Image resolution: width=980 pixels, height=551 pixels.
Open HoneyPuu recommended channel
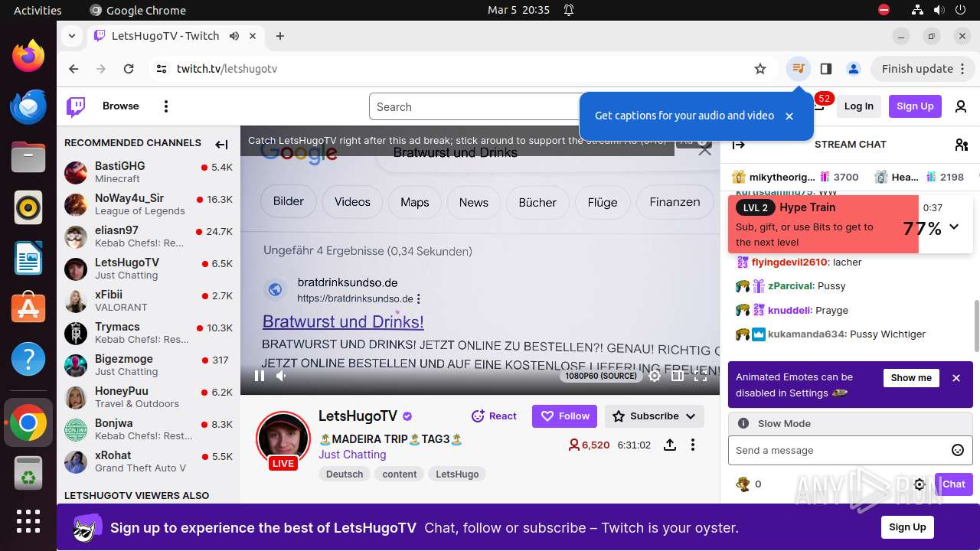coord(149,397)
